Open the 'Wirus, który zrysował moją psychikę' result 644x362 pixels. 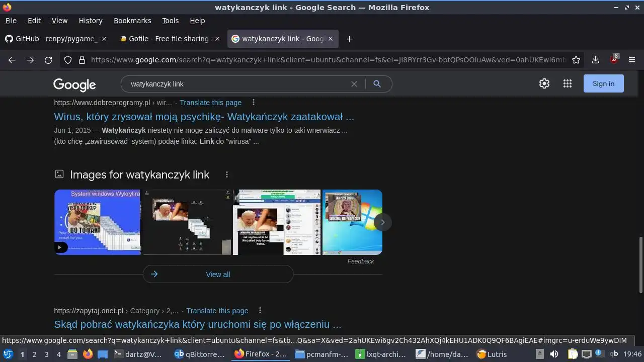204,117
